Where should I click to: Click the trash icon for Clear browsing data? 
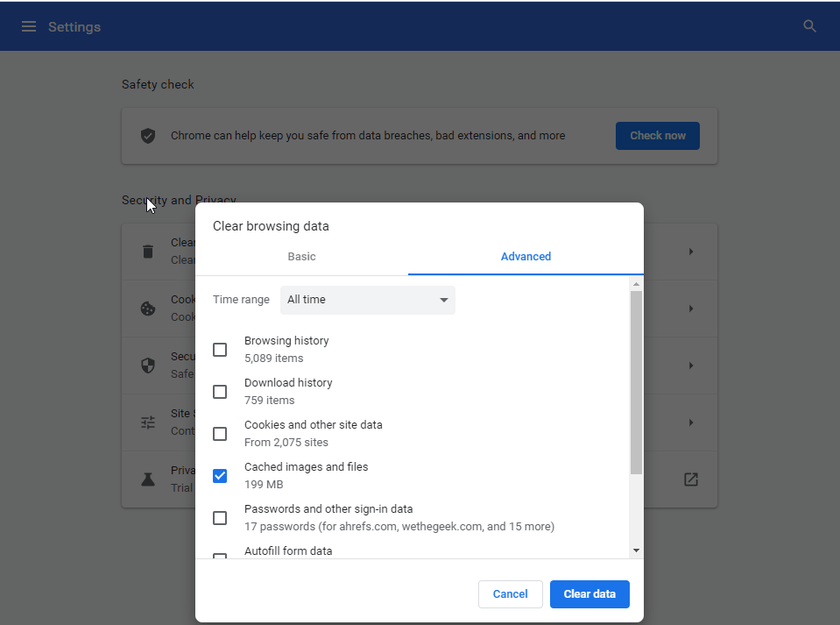click(x=147, y=251)
